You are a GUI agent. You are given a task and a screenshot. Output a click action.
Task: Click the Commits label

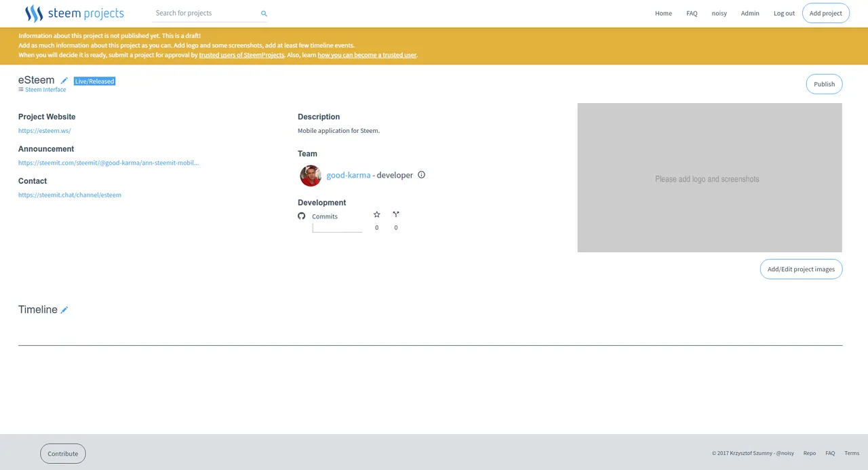tap(325, 216)
